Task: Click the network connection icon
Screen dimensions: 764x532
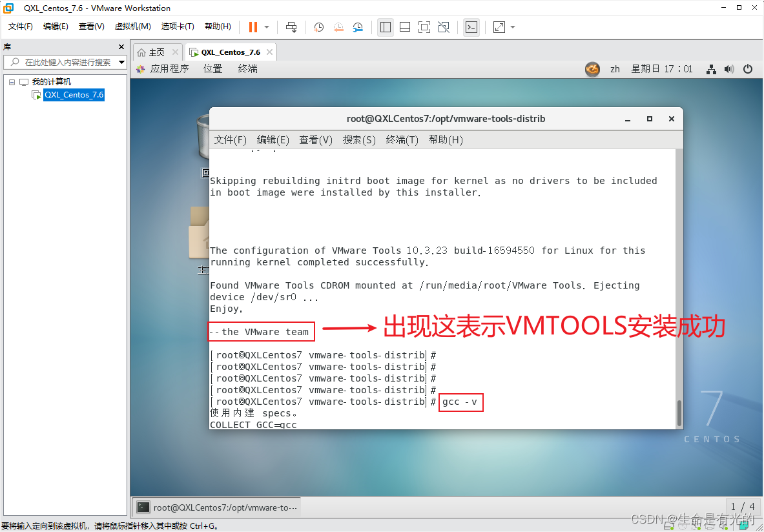Action: point(712,69)
